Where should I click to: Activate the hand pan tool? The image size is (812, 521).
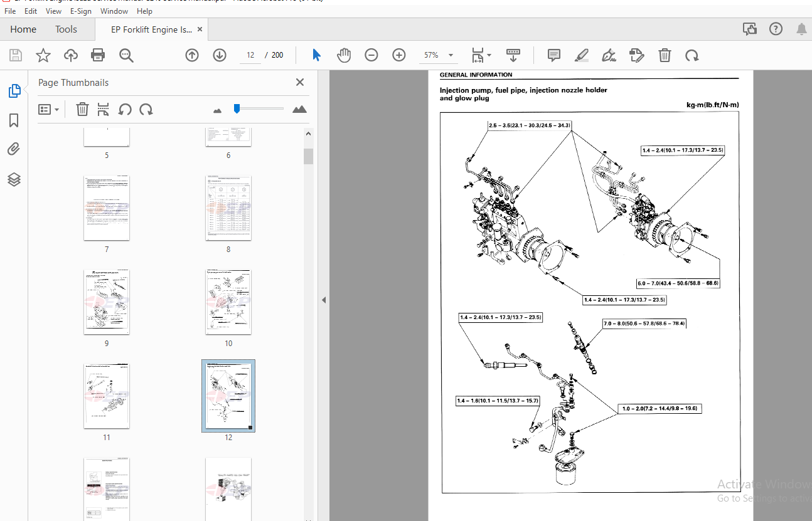tap(344, 55)
